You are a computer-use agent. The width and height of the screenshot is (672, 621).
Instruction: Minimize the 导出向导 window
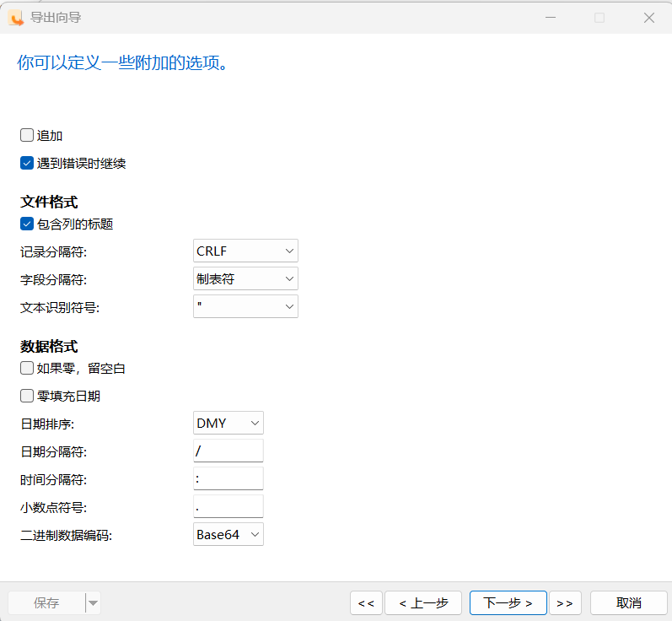[x=550, y=18]
